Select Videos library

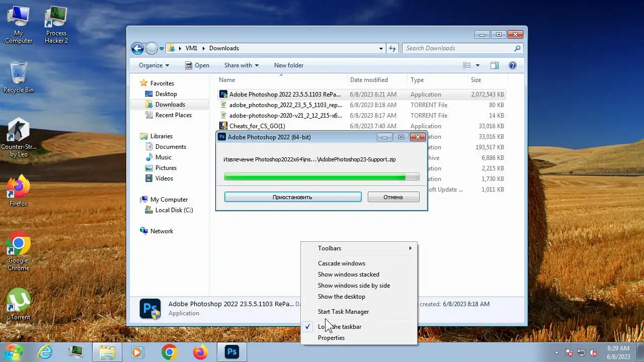[x=164, y=178]
